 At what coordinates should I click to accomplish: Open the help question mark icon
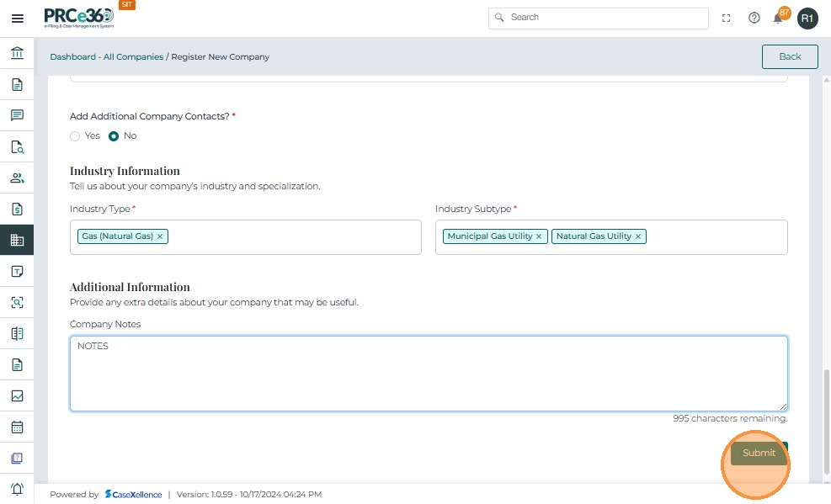tap(754, 19)
